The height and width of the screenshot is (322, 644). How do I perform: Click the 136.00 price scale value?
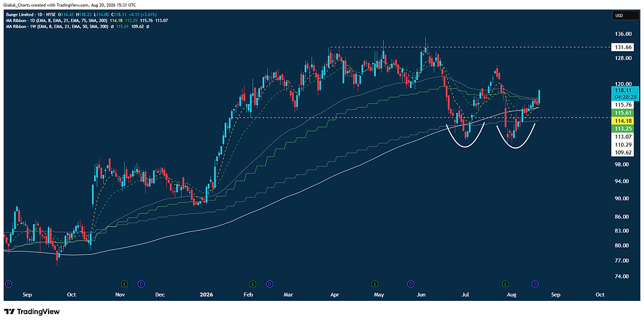[x=623, y=34]
